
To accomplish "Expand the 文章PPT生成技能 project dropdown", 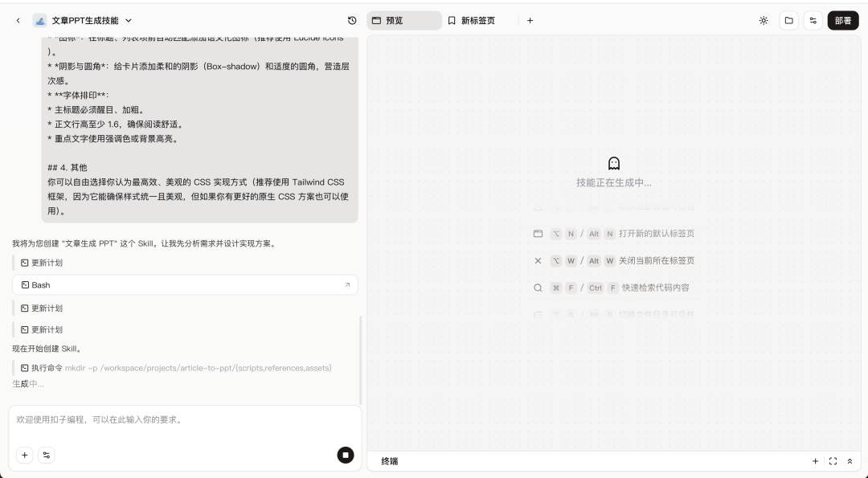I will pos(129,20).
